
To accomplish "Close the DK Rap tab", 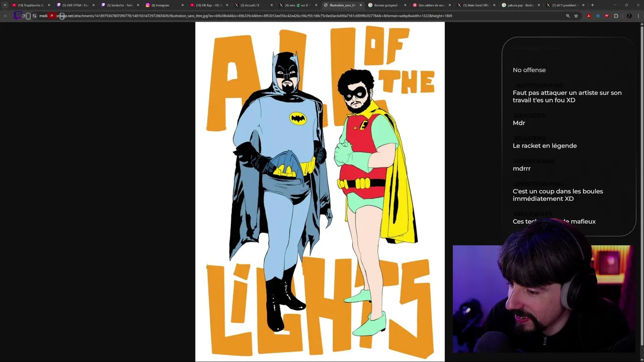I will [227, 5].
